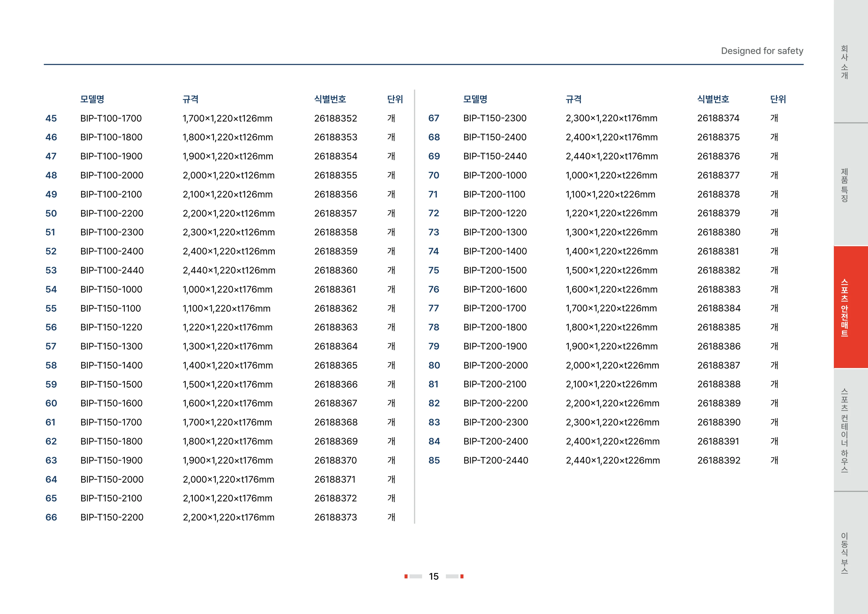The height and width of the screenshot is (614, 868).
Task: Click identification number 26188375
Action: tap(718, 137)
